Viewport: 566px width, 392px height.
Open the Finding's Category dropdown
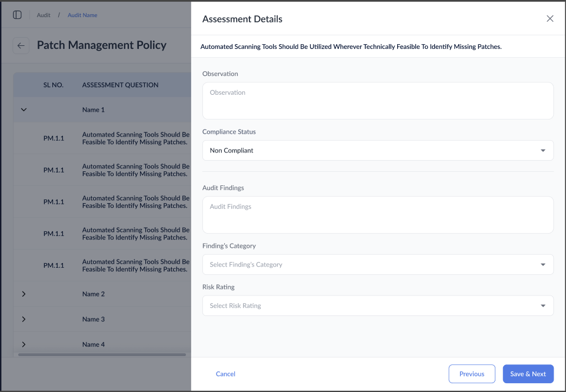click(x=378, y=265)
